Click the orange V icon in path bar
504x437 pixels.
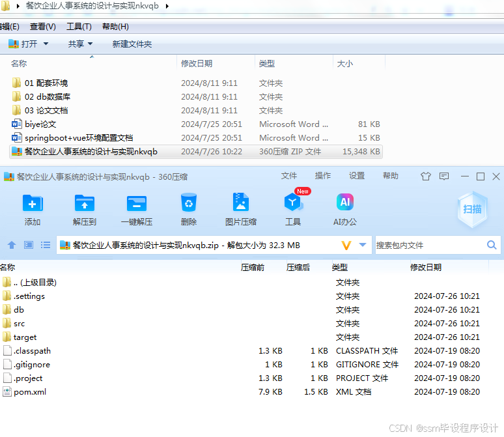tap(346, 246)
